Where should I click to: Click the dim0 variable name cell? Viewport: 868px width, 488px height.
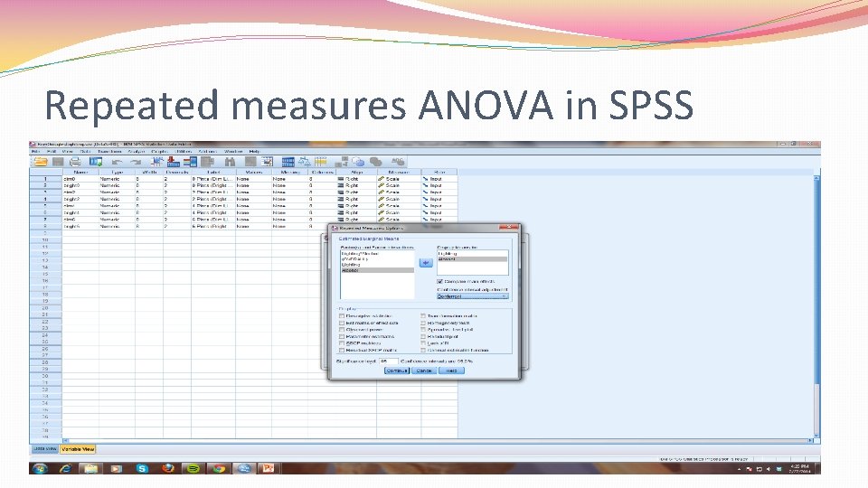(x=80, y=179)
